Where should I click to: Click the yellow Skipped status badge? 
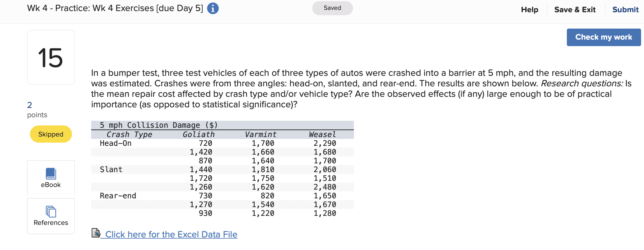51,134
